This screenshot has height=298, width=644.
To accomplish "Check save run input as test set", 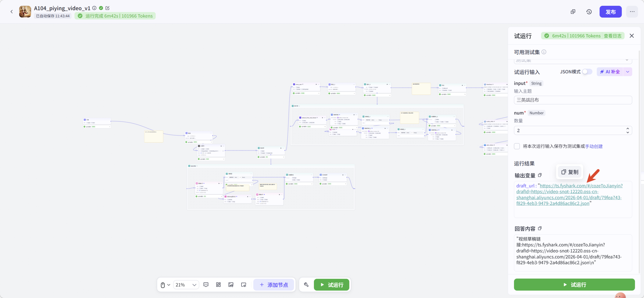I will (x=517, y=146).
